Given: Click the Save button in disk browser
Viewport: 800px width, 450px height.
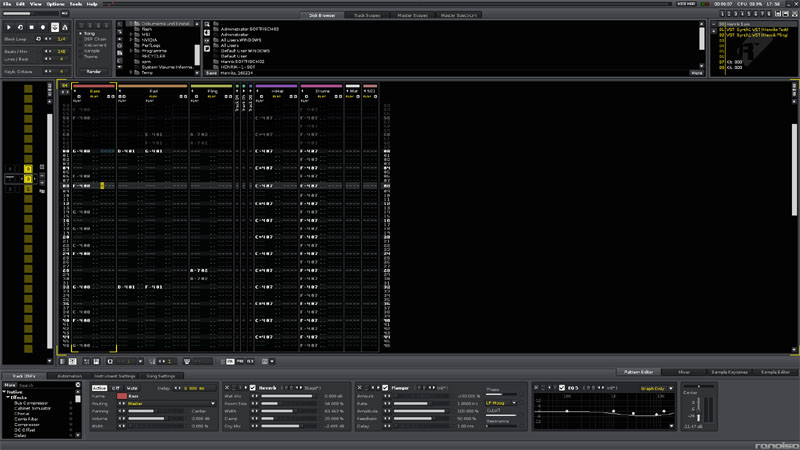Looking at the screenshot, I should point(211,73).
